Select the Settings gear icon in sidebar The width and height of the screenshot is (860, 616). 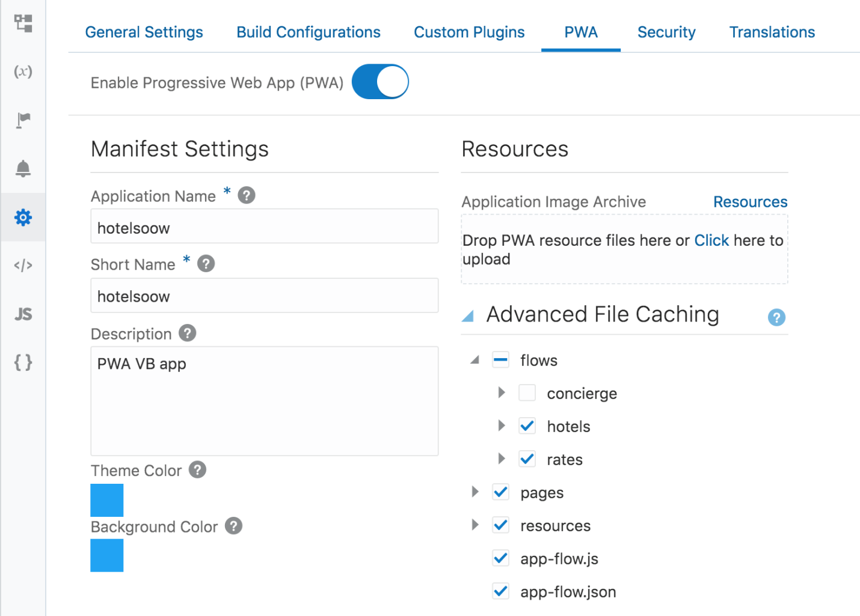[23, 217]
